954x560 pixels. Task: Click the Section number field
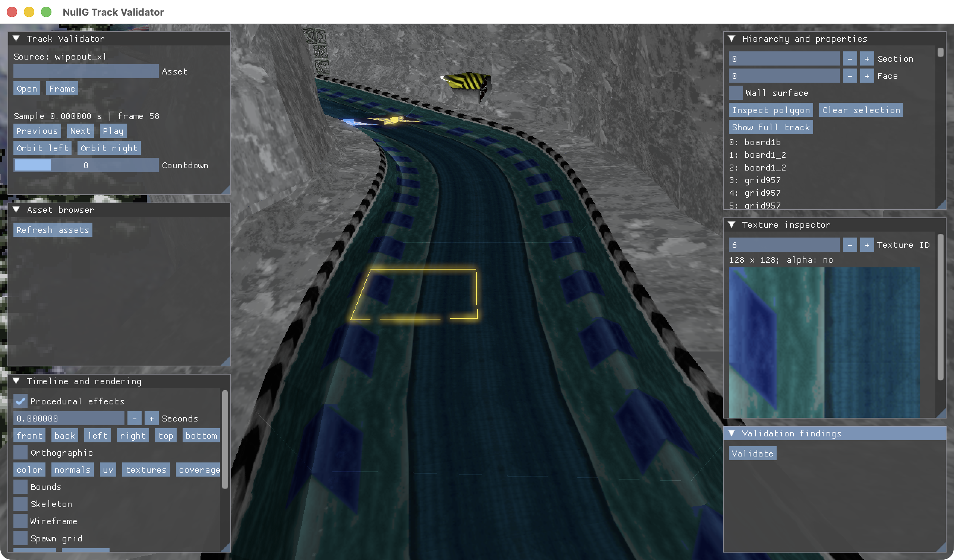point(784,59)
